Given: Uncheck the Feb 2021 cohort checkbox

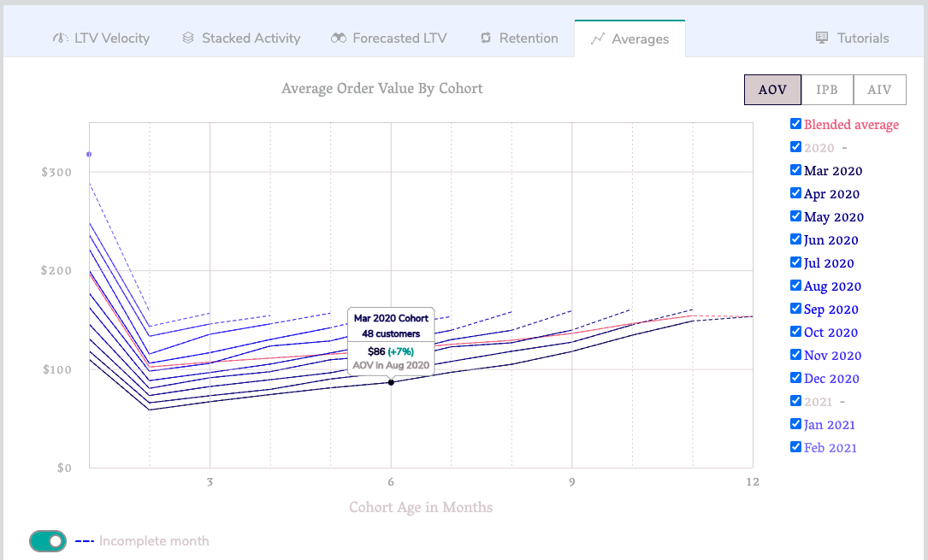Looking at the screenshot, I should pyautogui.click(x=796, y=446).
